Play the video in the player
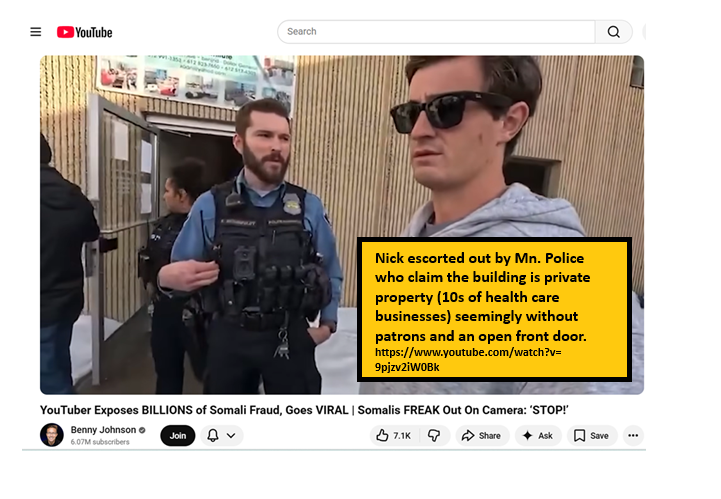Viewport: 721px width, 499px height. tap(342, 225)
